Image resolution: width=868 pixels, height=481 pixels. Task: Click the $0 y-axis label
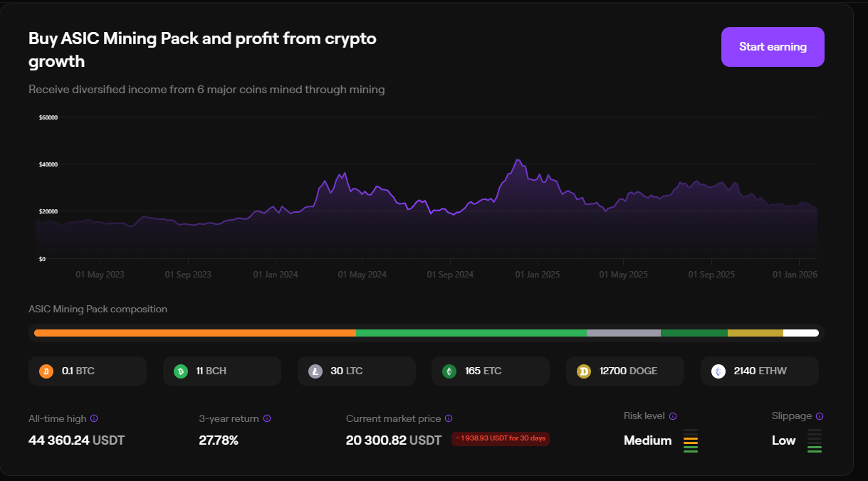[x=42, y=259]
